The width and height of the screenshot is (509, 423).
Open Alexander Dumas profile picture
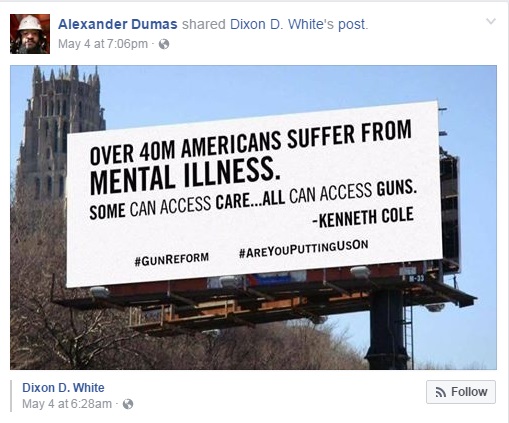[x=30, y=34]
